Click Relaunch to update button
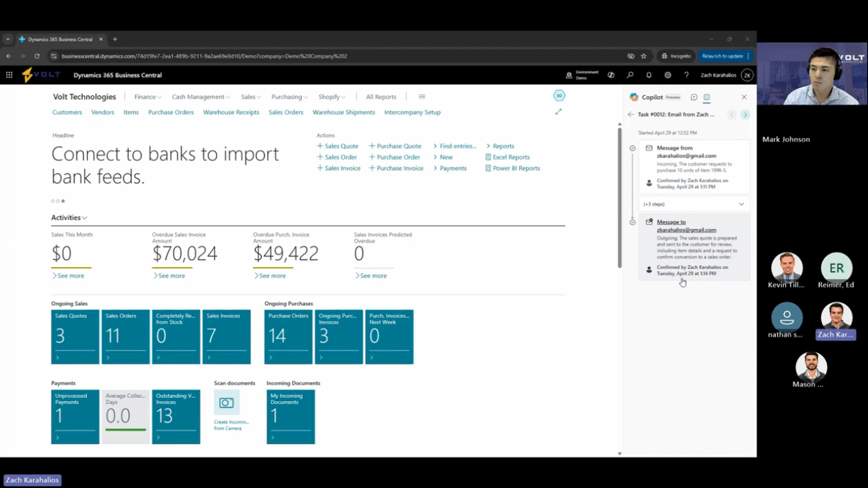The image size is (868, 488). [726, 56]
